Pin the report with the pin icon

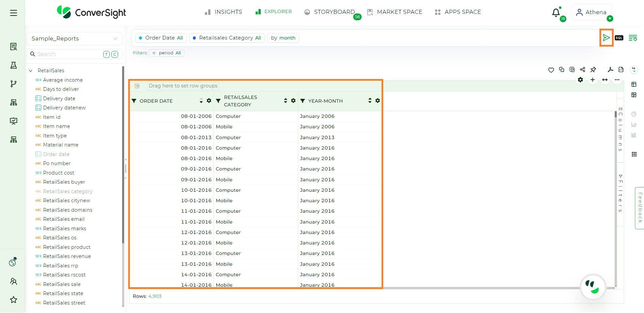(x=593, y=70)
